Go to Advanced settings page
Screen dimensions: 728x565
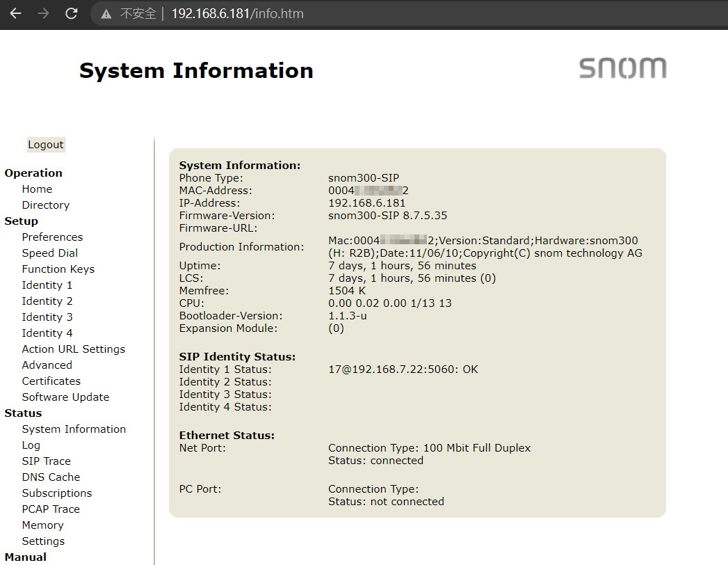coord(47,365)
